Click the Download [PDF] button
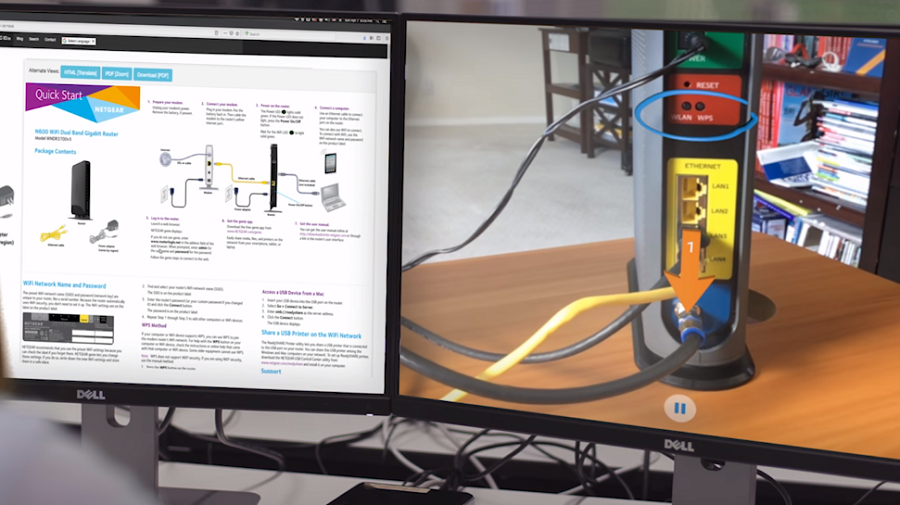This screenshot has width=900, height=505. (x=153, y=75)
